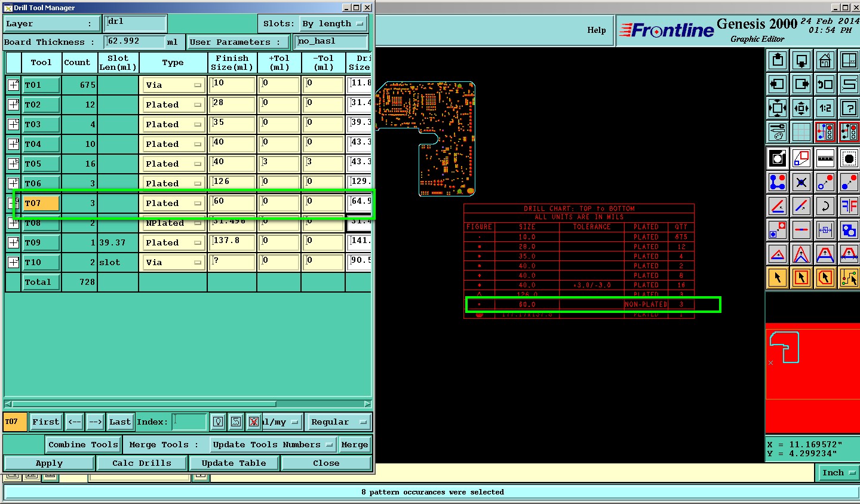Expand the T01 tool row
Image resolution: width=860 pixels, height=504 pixels.
pos(13,85)
